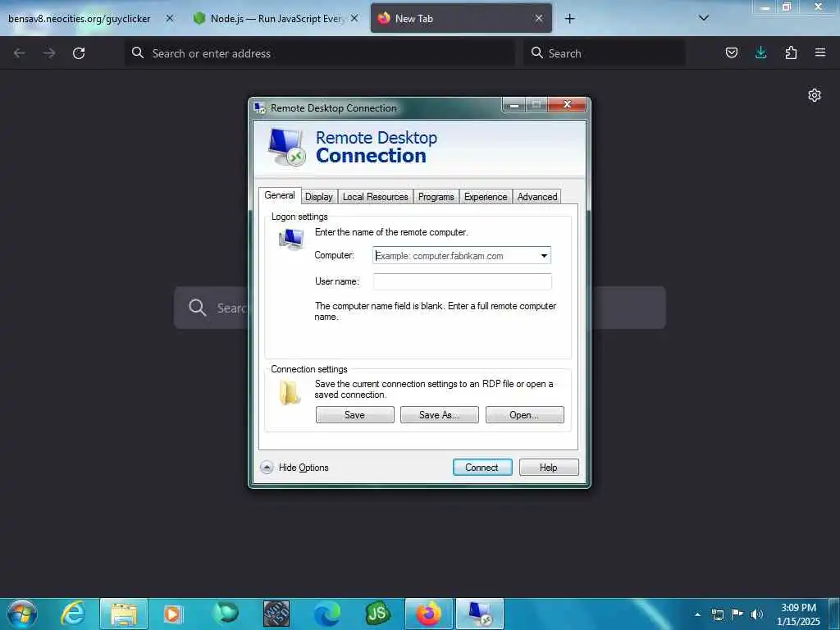This screenshot has height=630, width=840.
Task: Open the Windows Start menu orb
Action: point(22,614)
